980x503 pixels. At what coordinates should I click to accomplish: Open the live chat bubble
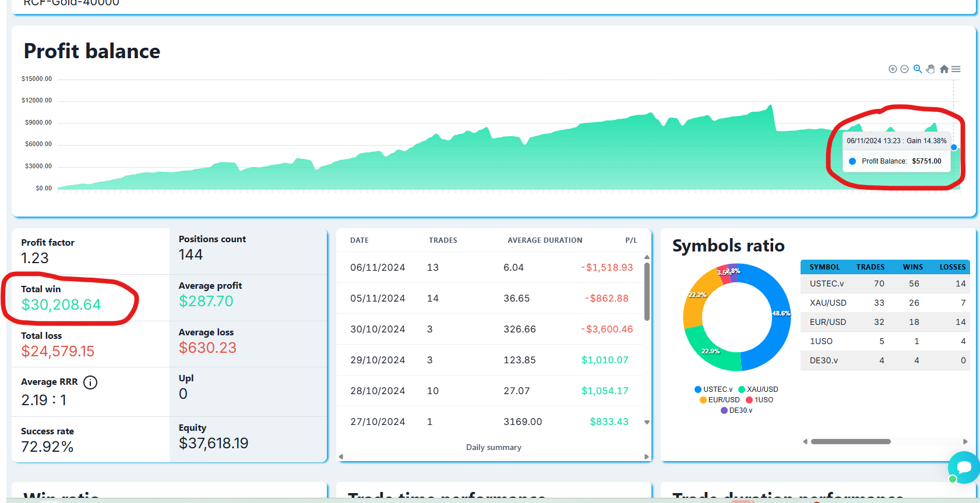click(x=964, y=467)
